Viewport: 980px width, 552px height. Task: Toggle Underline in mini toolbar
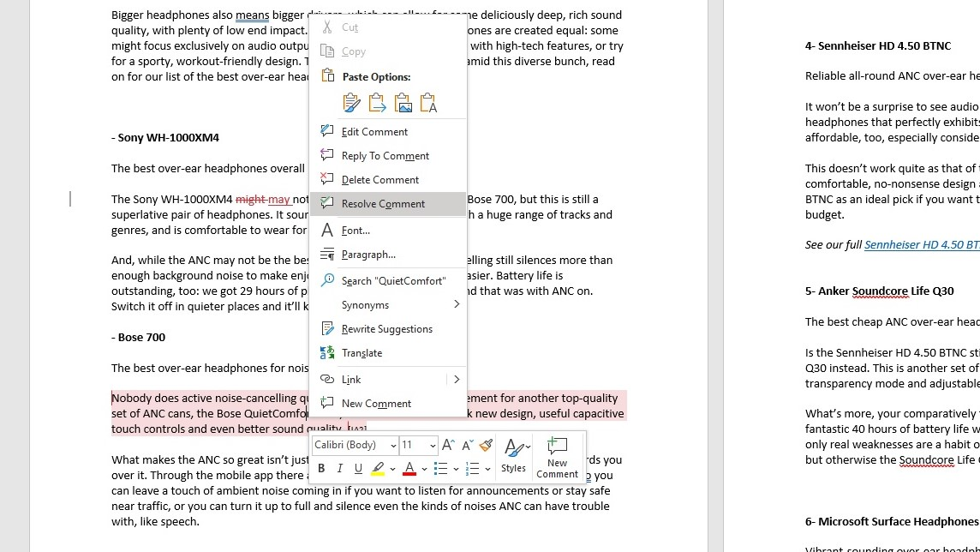point(358,468)
